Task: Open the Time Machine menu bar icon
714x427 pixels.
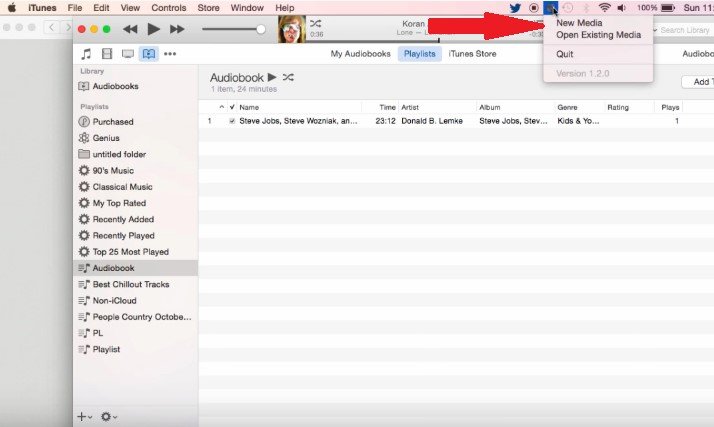Action: point(568,8)
